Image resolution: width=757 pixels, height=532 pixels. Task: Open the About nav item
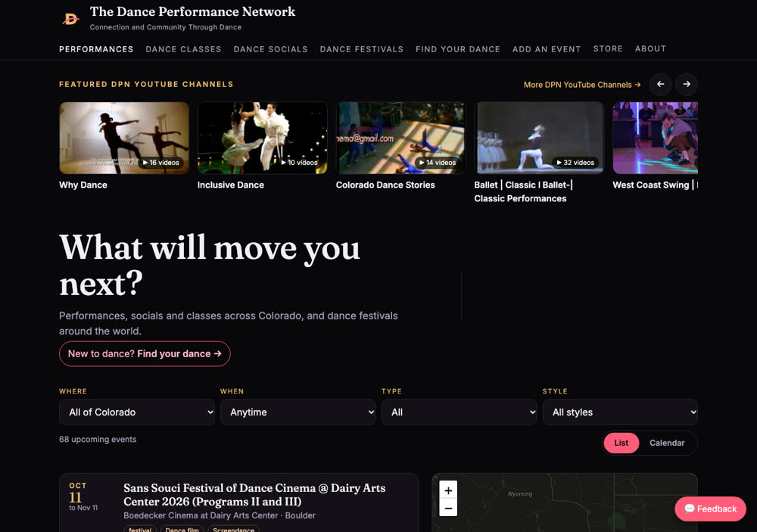coord(650,48)
